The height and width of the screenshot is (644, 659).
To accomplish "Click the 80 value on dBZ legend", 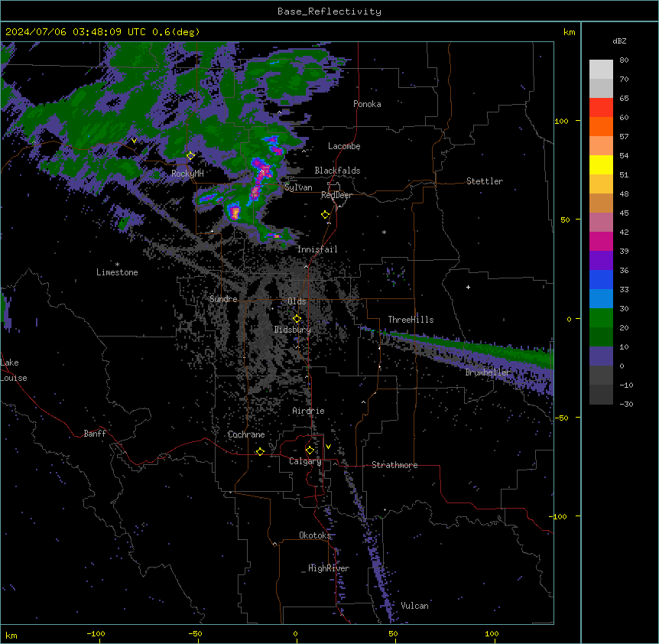I will 624,60.
